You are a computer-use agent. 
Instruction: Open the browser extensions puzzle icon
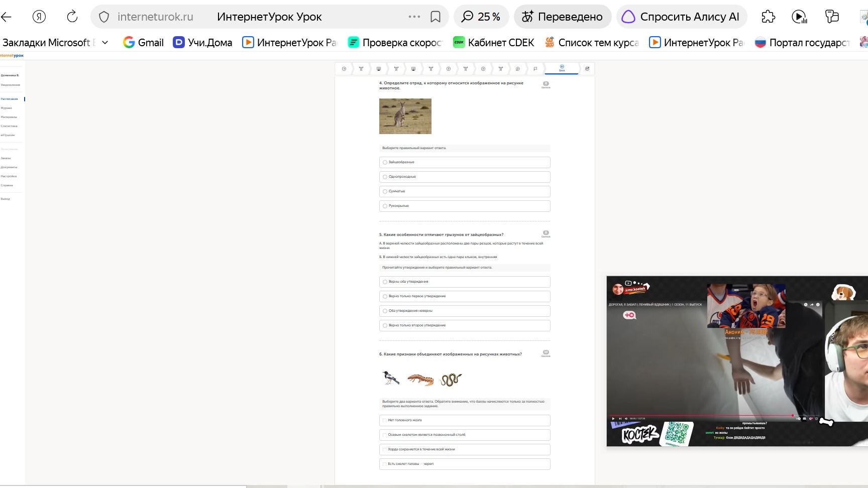click(x=769, y=17)
